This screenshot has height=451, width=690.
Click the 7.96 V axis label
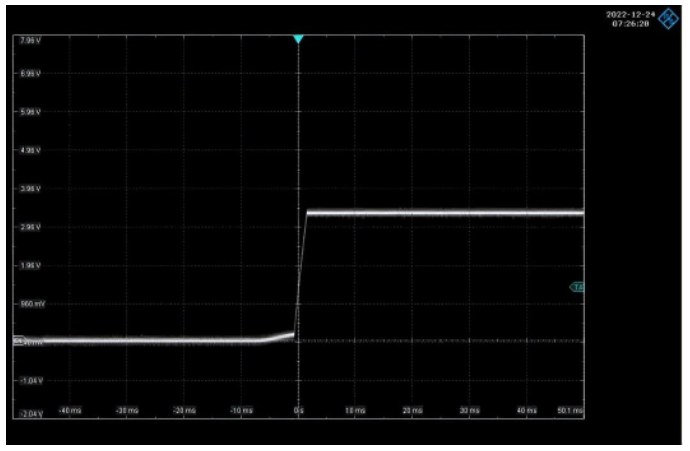(x=30, y=40)
